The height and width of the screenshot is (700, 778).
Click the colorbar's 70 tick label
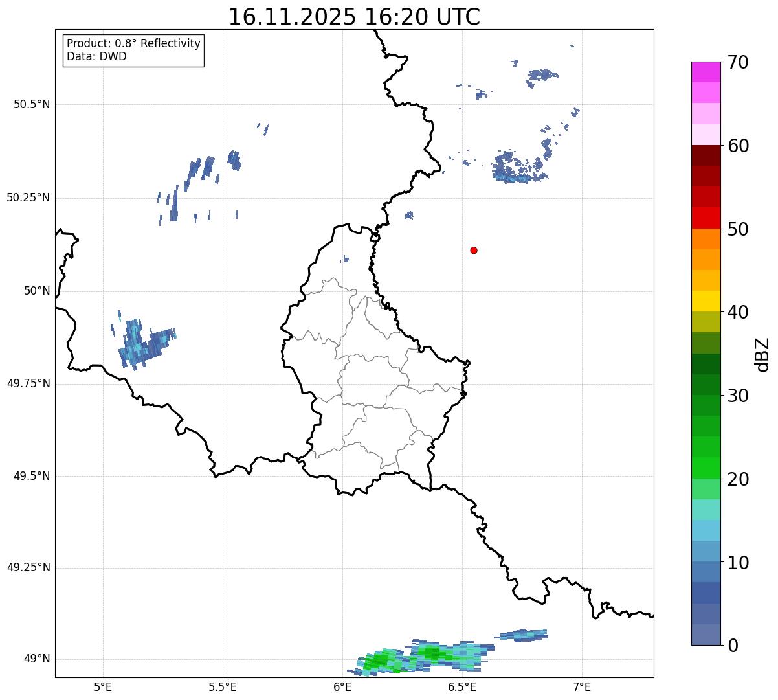pyautogui.click(x=738, y=62)
